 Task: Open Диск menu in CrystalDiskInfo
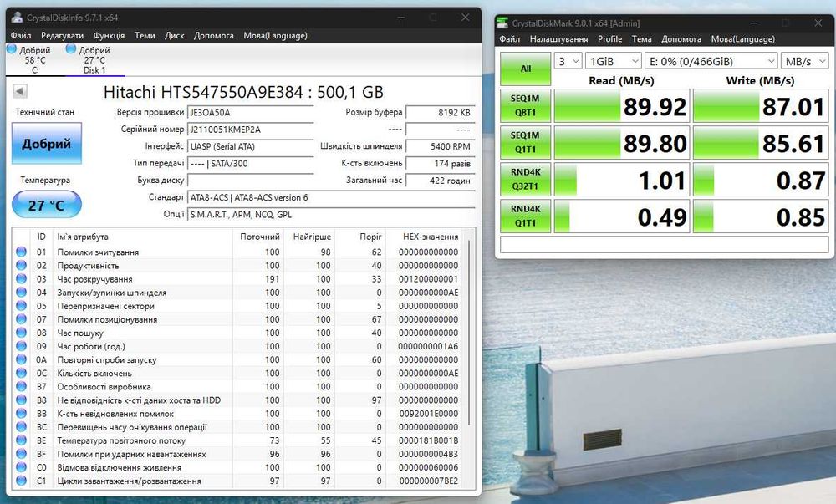[175, 36]
